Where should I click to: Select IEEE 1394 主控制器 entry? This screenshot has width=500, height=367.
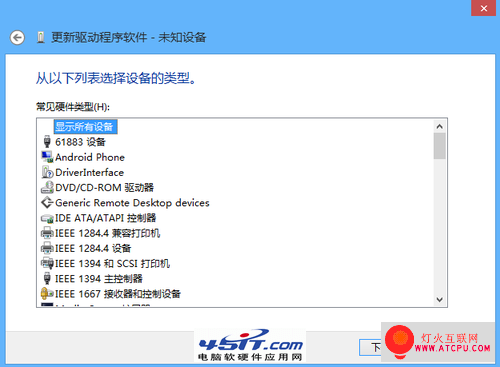point(99,279)
